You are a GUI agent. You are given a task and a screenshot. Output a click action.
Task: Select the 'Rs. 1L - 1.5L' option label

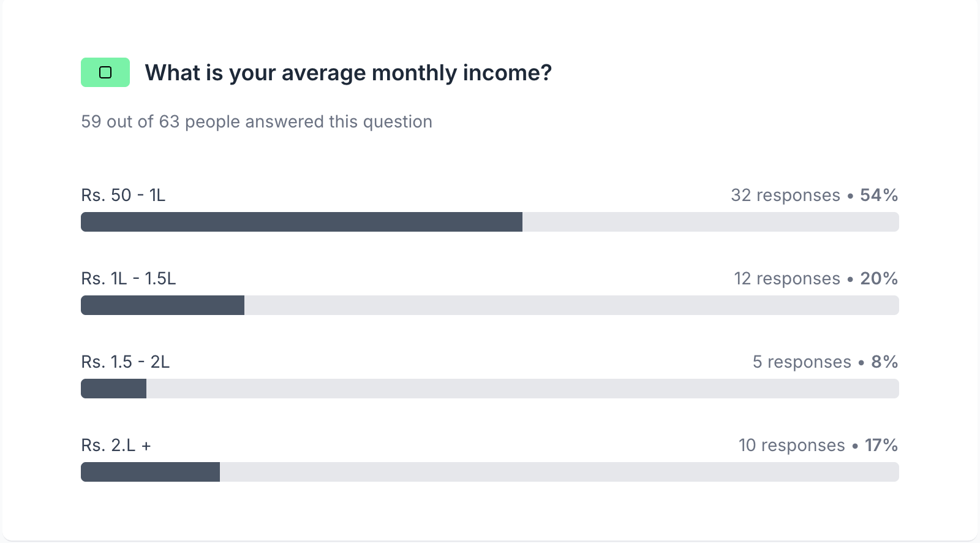[128, 278]
